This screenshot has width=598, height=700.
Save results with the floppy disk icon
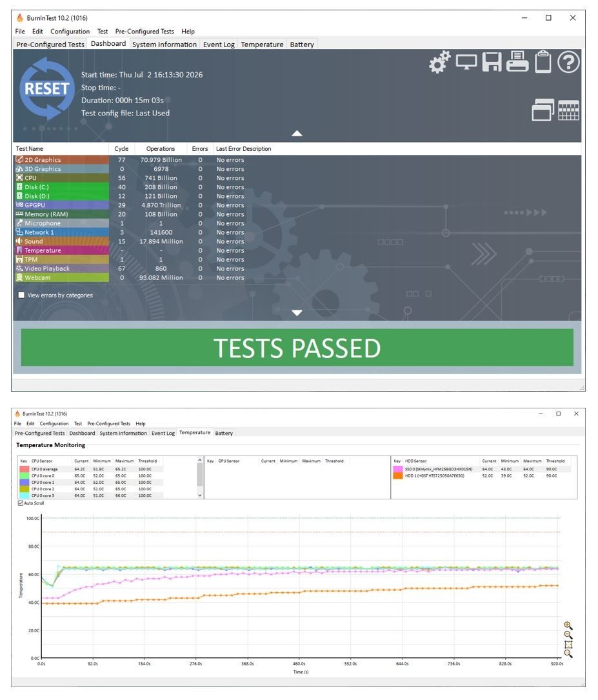tap(492, 61)
